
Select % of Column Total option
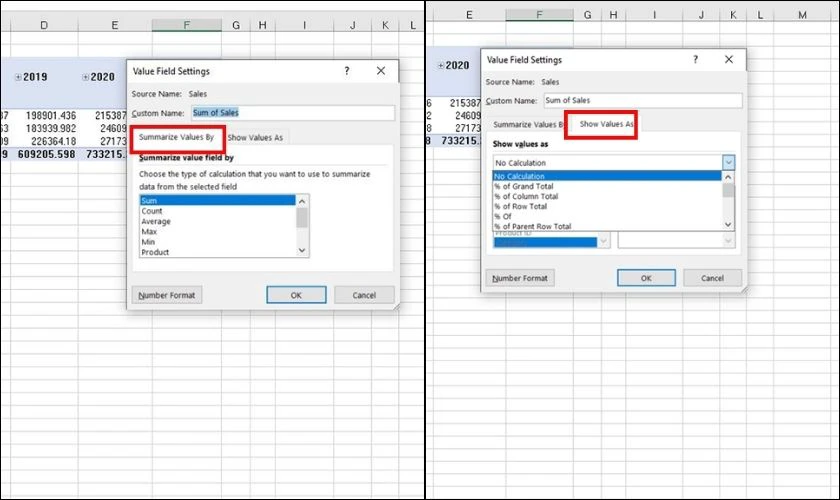click(x=607, y=197)
